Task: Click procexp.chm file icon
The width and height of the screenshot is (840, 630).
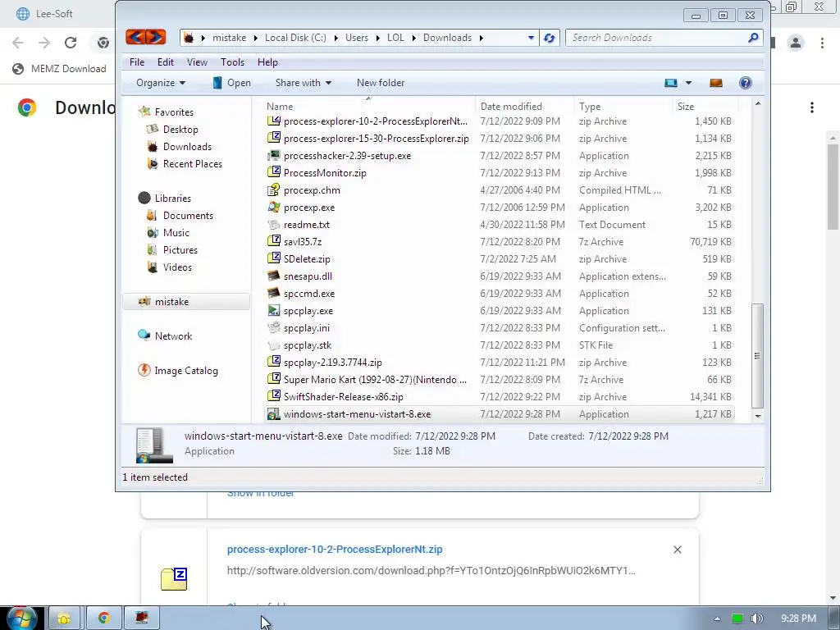Action: point(274,189)
